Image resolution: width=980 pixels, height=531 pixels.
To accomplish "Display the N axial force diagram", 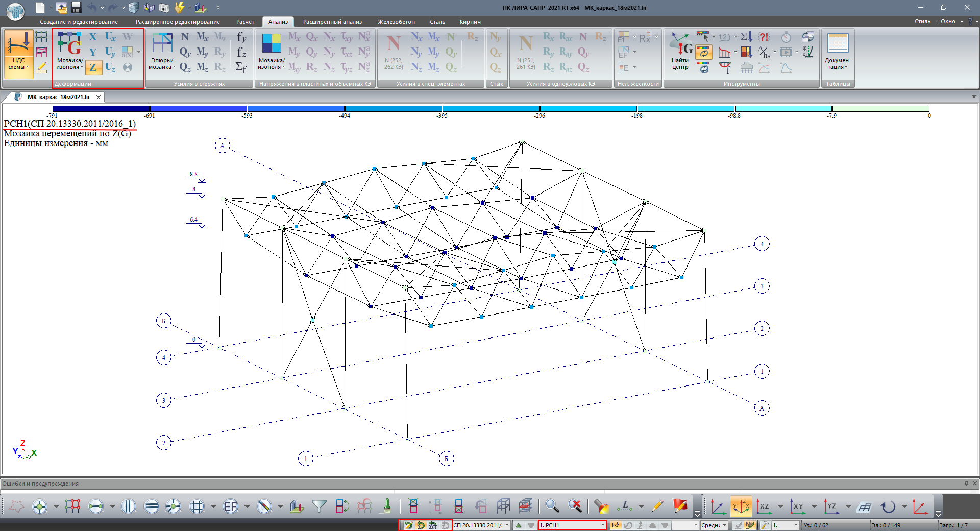I will tap(185, 37).
